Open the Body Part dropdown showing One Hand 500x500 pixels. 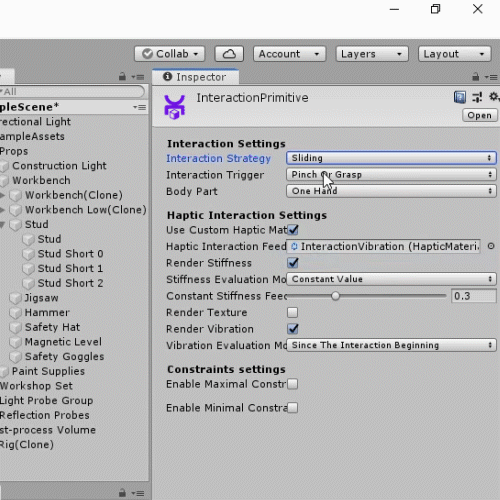click(391, 191)
